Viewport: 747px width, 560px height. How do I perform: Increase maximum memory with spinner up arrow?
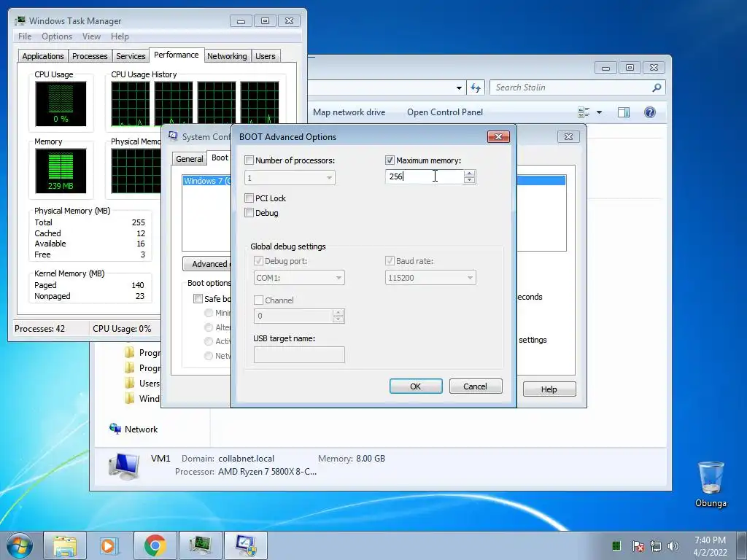(x=469, y=174)
